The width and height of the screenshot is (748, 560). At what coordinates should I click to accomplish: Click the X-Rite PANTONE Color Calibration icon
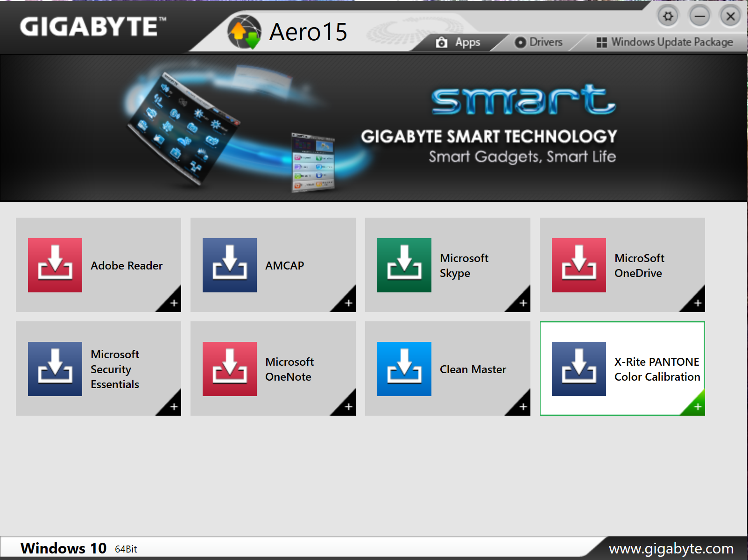click(579, 369)
